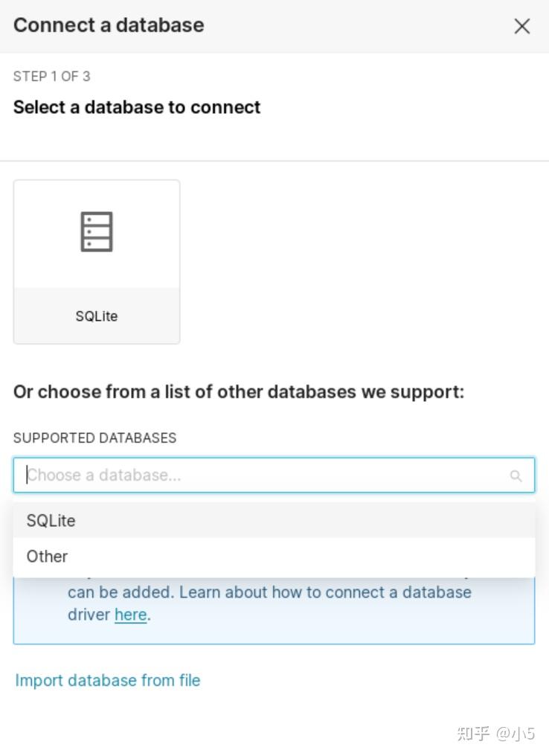The image size is (549, 756).
Task: Highlight the Step 1 of 3 indicator
Action: pos(51,76)
